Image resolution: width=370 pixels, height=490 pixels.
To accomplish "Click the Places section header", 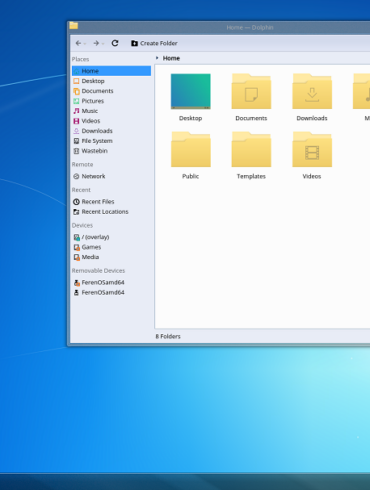I will 80,59.
